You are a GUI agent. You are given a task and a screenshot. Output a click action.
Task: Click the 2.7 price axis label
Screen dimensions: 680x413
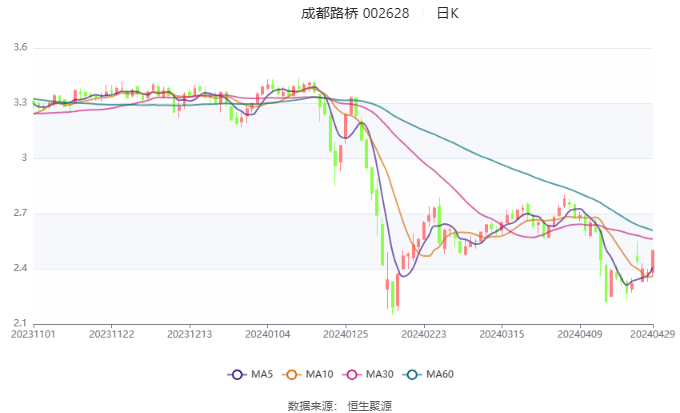pyautogui.click(x=20, y=214)
